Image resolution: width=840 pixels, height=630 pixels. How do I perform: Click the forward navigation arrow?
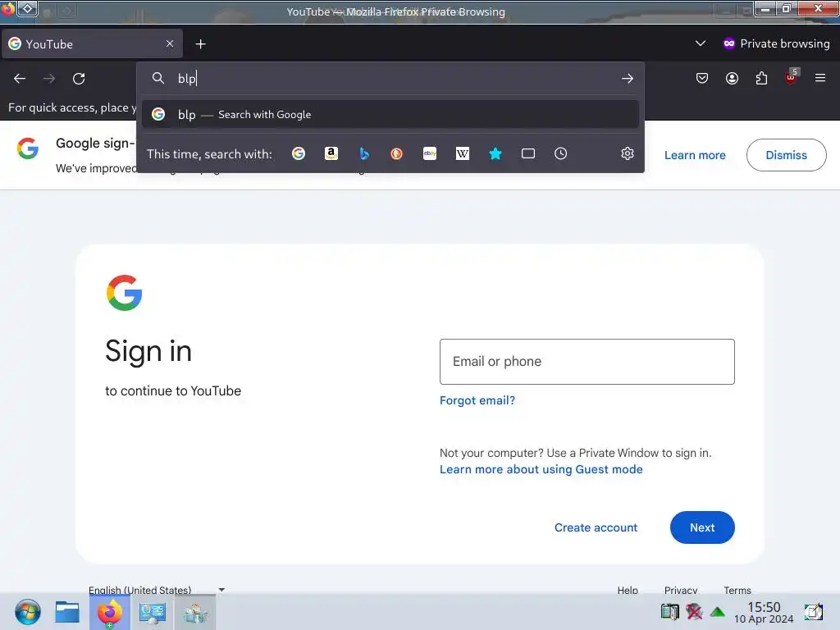coord(49,79)
